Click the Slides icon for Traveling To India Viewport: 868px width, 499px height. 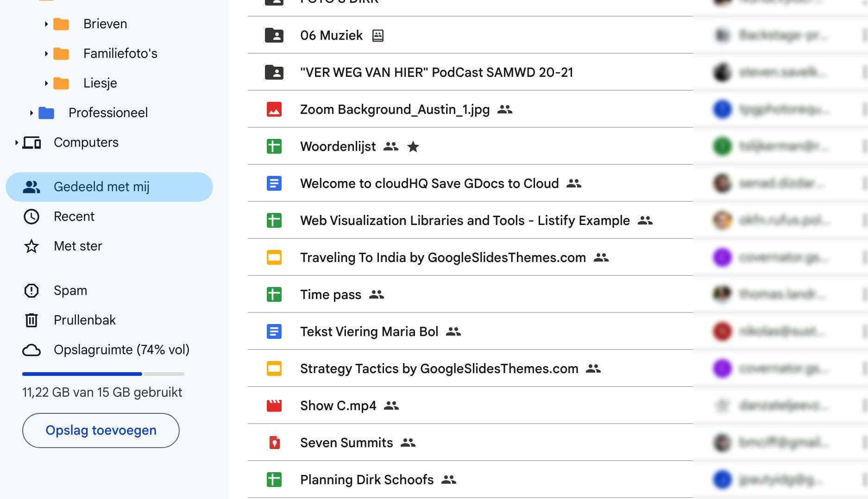click(x=274, y=257)
